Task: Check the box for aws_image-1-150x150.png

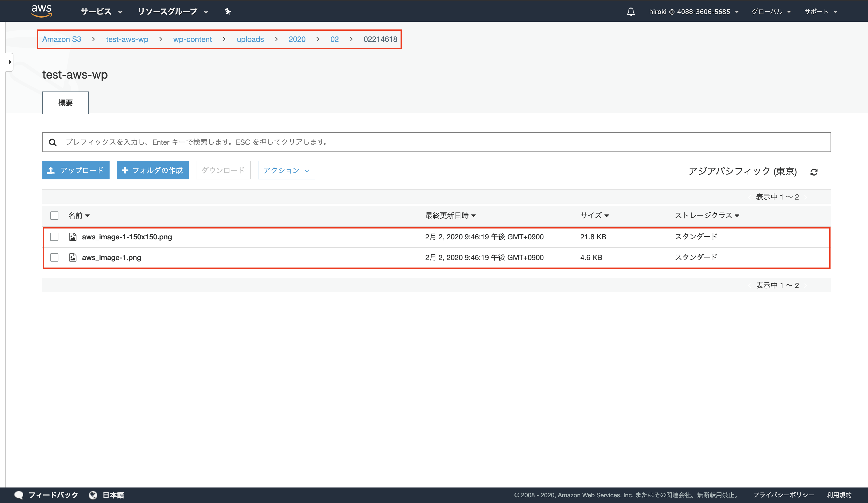Action: point(54,237)
